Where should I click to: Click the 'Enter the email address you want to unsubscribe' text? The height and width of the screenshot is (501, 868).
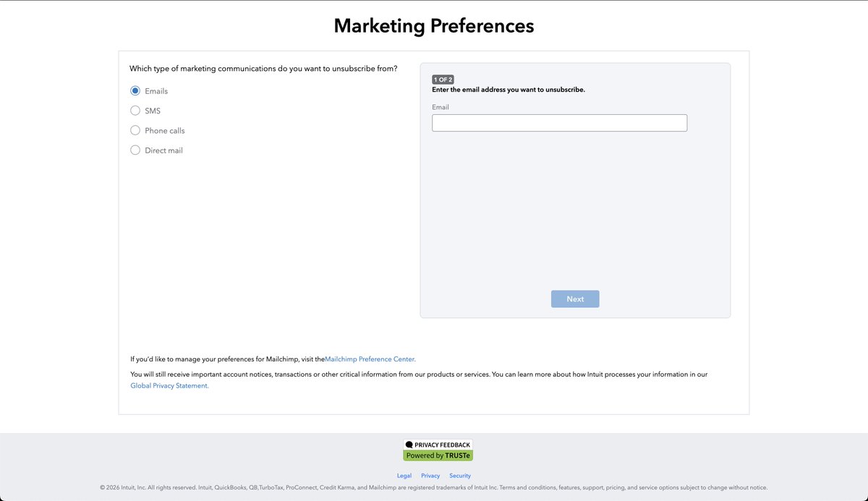pyautogui.click(x=509, y=90)
